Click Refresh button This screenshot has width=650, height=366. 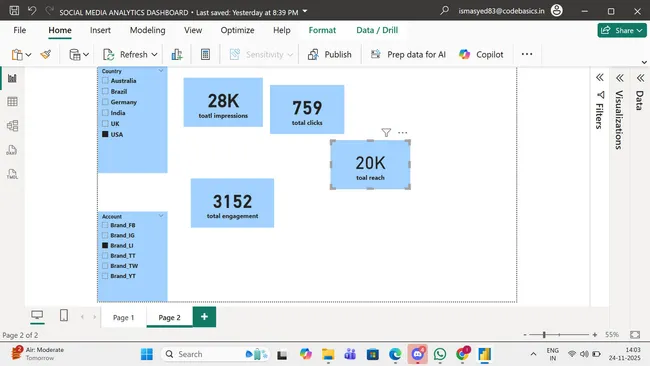click(125, 54)
